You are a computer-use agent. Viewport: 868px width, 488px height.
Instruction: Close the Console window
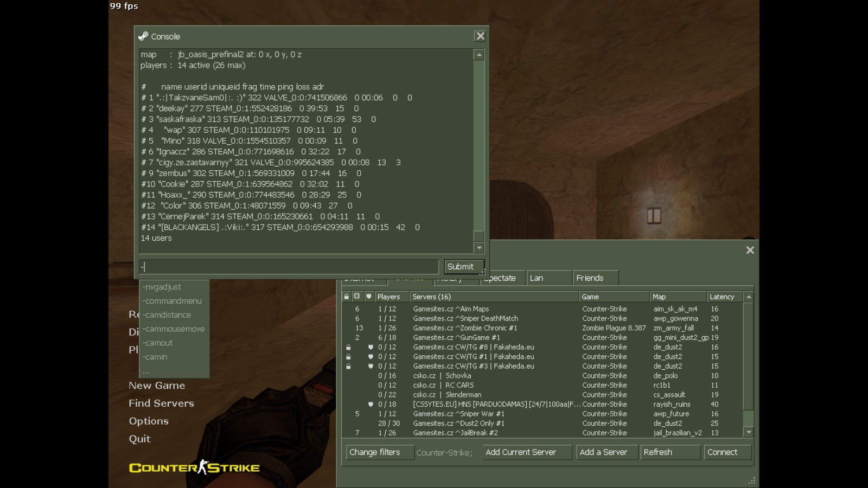[480, 36]
